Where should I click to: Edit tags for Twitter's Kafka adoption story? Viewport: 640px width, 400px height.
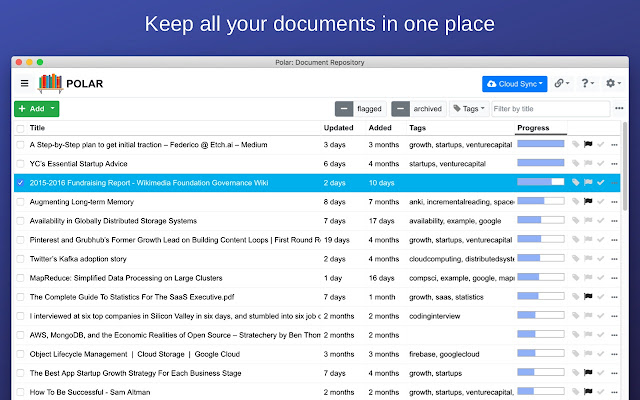click(x=576, y=258)
